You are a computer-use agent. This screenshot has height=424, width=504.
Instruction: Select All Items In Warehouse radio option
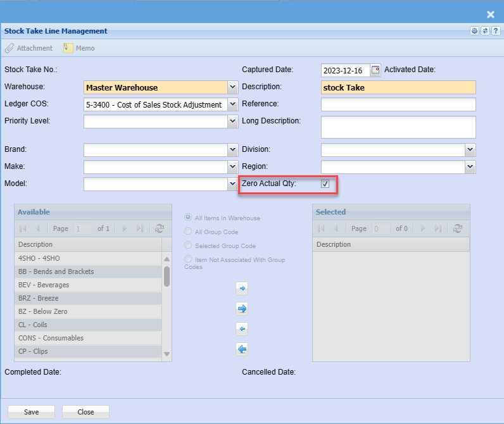(x=188, y=218)
